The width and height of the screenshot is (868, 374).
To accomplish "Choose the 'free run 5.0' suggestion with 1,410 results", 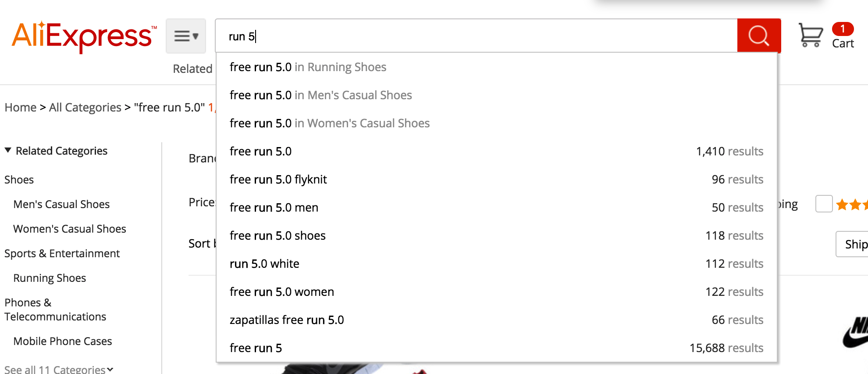I will pyautogui.click(x=497, y=151).
